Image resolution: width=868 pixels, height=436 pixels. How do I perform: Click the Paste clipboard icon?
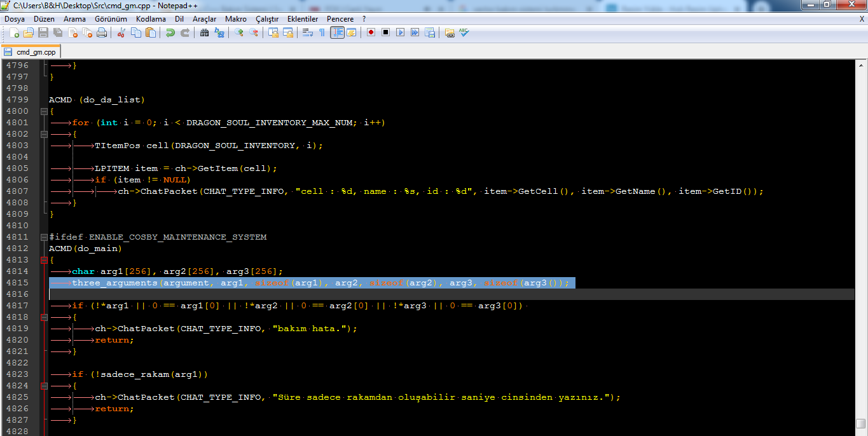click(150, 32)
